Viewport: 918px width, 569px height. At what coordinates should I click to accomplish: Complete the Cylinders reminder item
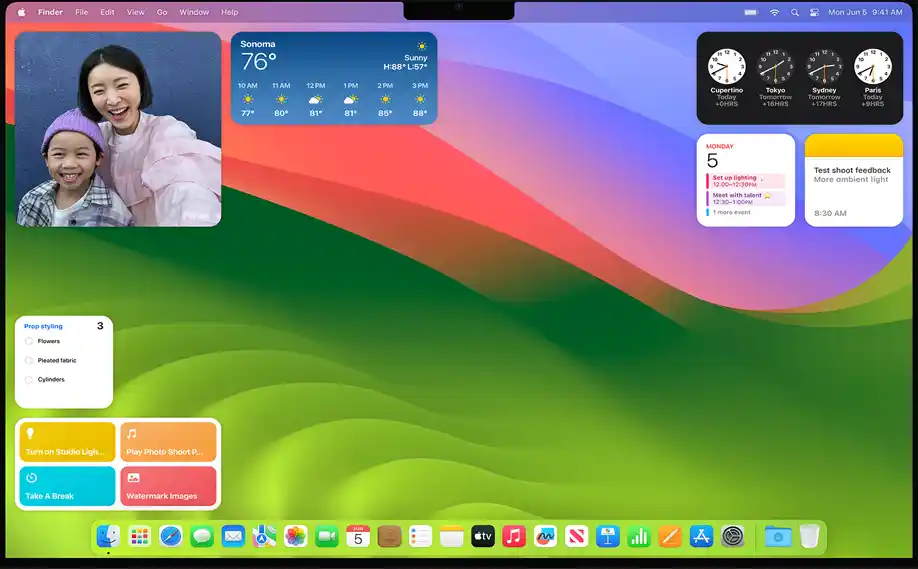point(29,379)
